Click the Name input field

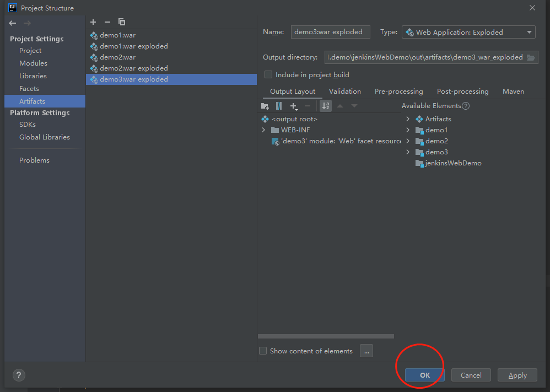click(331, 32)
